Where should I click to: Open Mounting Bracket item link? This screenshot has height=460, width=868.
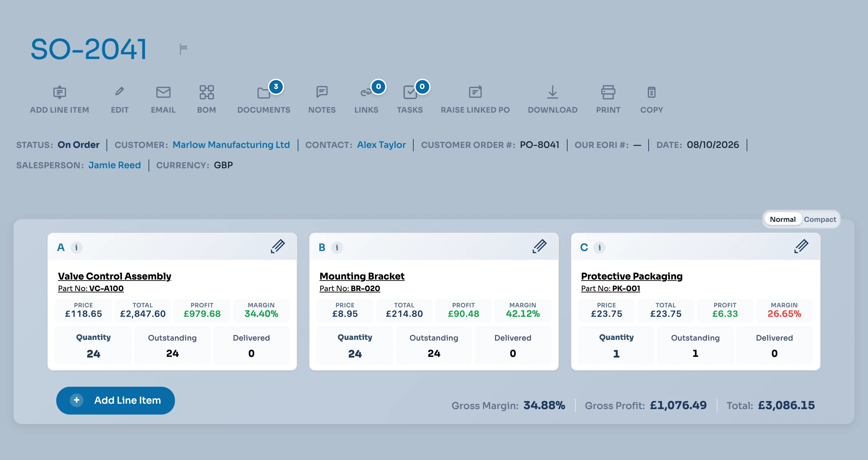[x=362, y=276]
